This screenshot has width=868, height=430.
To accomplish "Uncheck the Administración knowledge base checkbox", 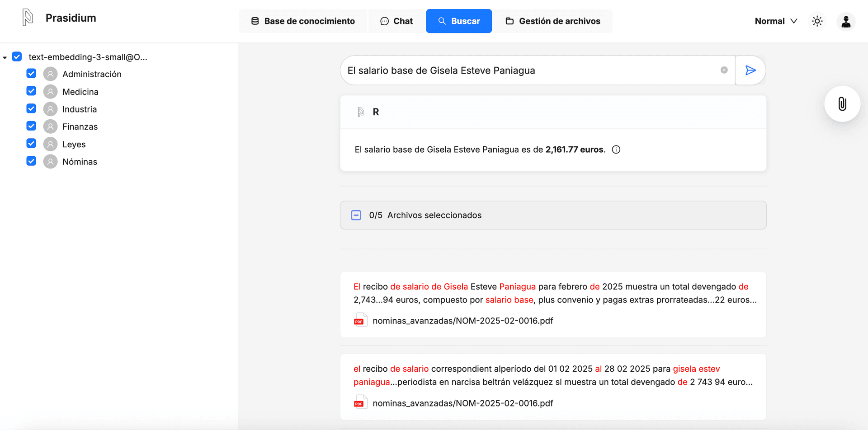I will coord(31,74).
